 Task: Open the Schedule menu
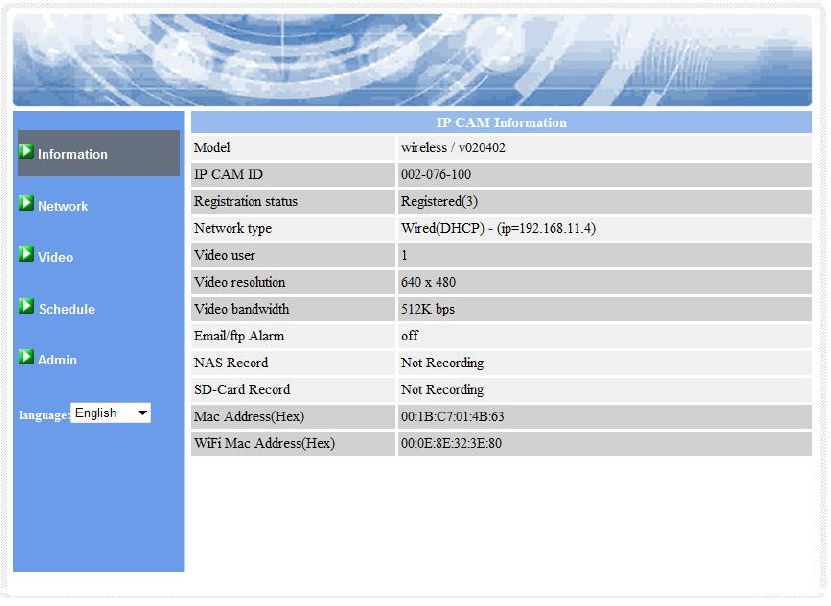click(67, 309)
